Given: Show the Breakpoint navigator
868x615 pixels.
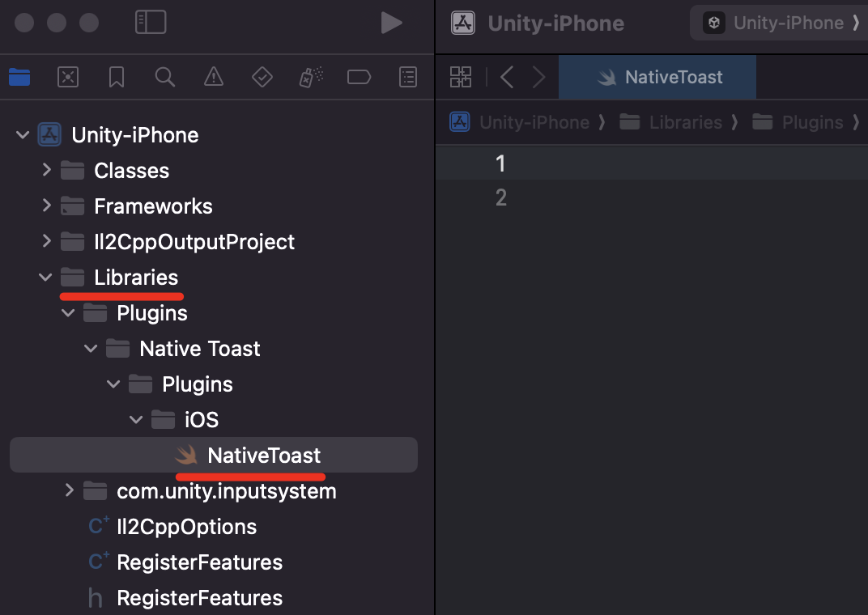Looking at the screenshot, I should (360, 77).
